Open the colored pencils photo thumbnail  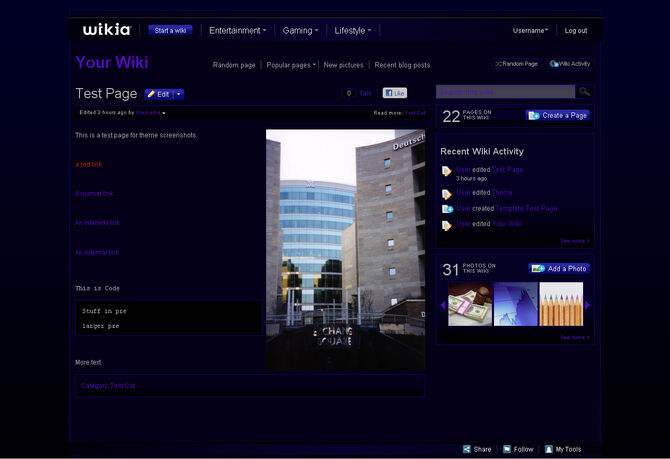(x=561, y=304)
